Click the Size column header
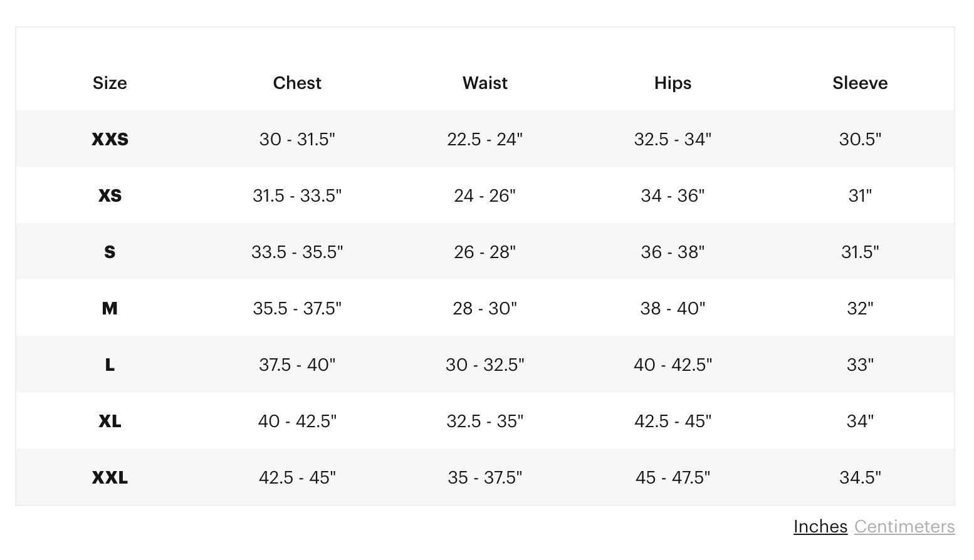The height and width of the screenshot is (560, 974). click(x=110, y=83)
